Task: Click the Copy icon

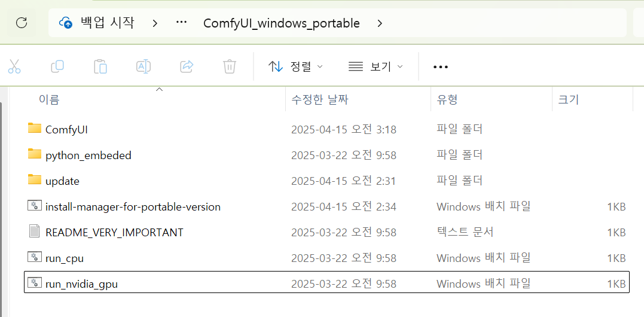Action: tap(57, 66)
